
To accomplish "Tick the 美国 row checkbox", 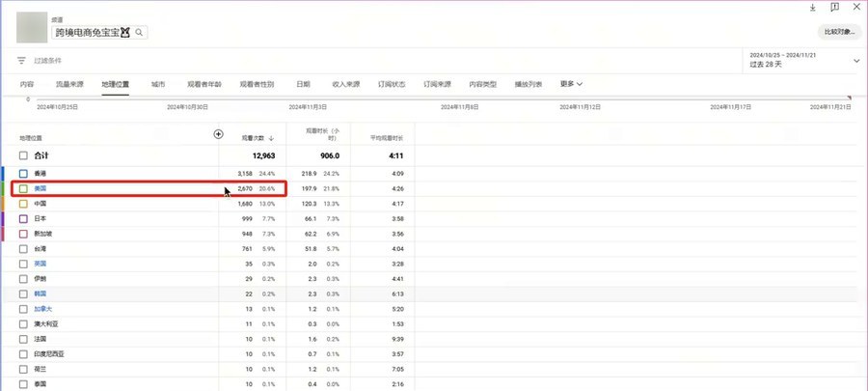I will (x=23, y=189).
